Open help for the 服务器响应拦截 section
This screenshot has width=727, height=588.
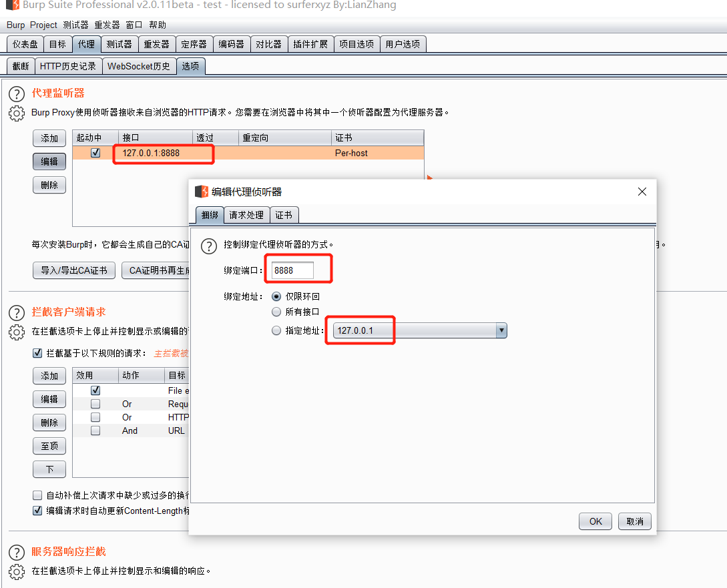click(17, 553)
